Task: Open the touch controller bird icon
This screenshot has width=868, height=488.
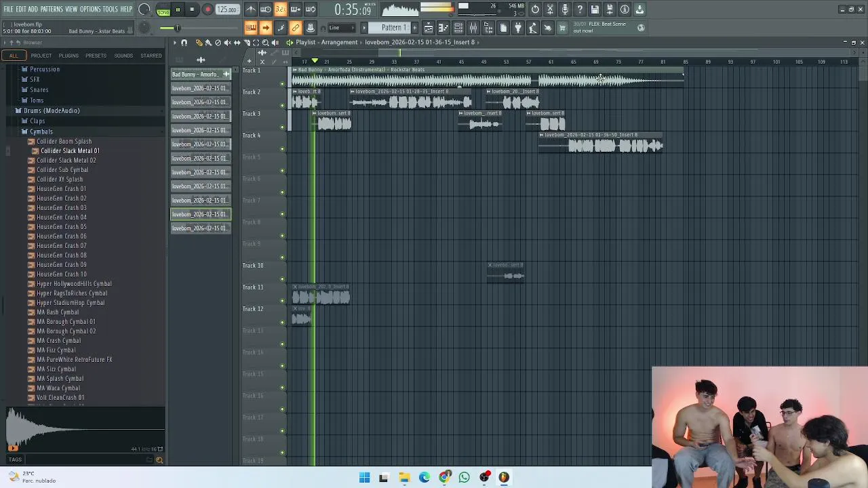Action: point(548,28)
